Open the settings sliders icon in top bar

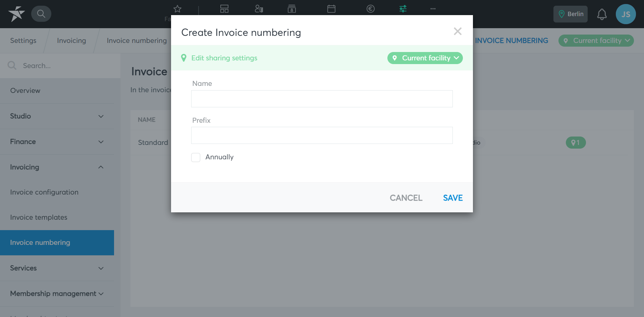tap(403, 9)
